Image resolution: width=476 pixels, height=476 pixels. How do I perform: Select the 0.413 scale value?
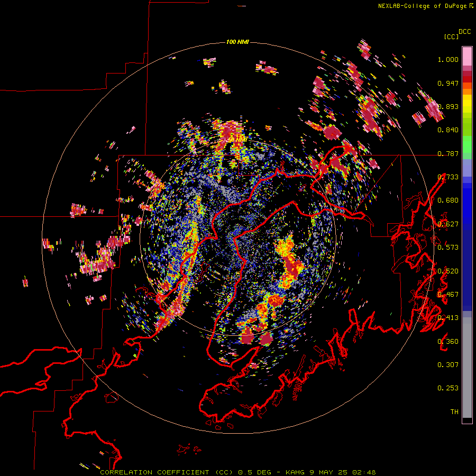point(448,318)
